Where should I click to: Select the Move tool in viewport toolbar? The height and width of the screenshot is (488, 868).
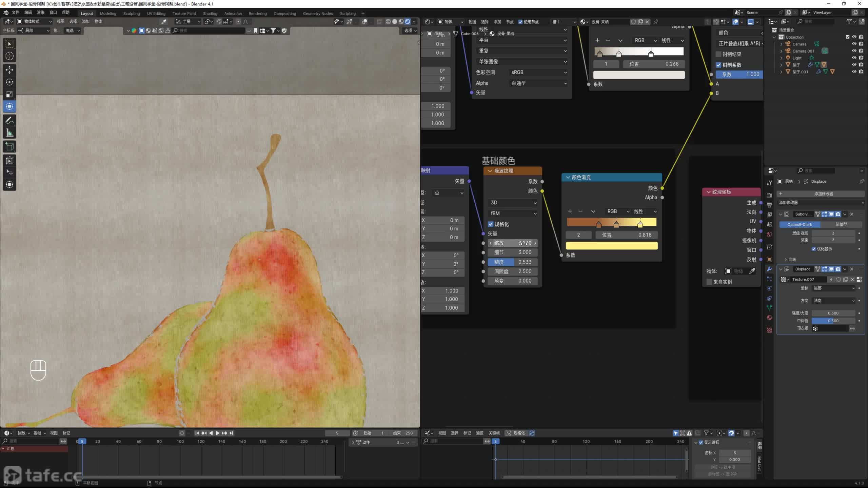pyautogui.click(x=9, y=70)
